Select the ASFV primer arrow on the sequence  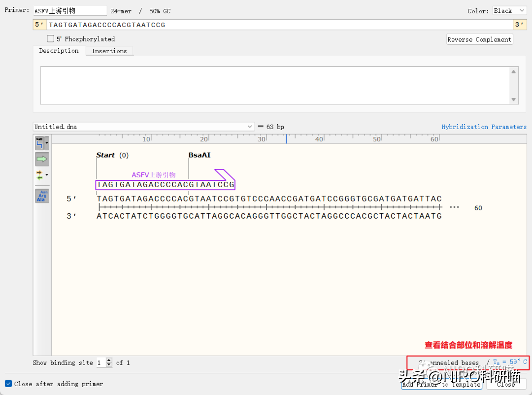[166, 185]
